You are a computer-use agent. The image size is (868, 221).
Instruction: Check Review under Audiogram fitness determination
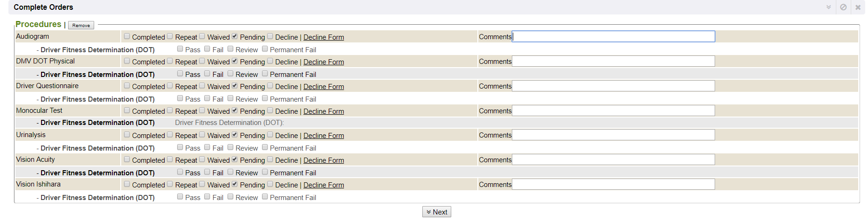[x=230, y=49]
